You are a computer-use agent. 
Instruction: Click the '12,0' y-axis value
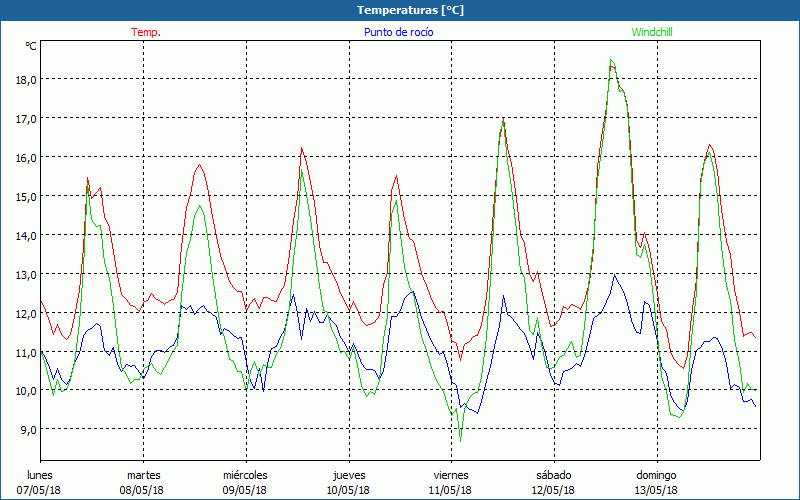tap(27, 313)
